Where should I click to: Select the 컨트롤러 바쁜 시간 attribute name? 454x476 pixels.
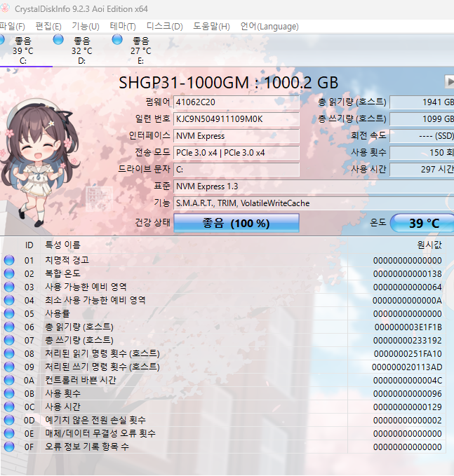click(81, 380)
